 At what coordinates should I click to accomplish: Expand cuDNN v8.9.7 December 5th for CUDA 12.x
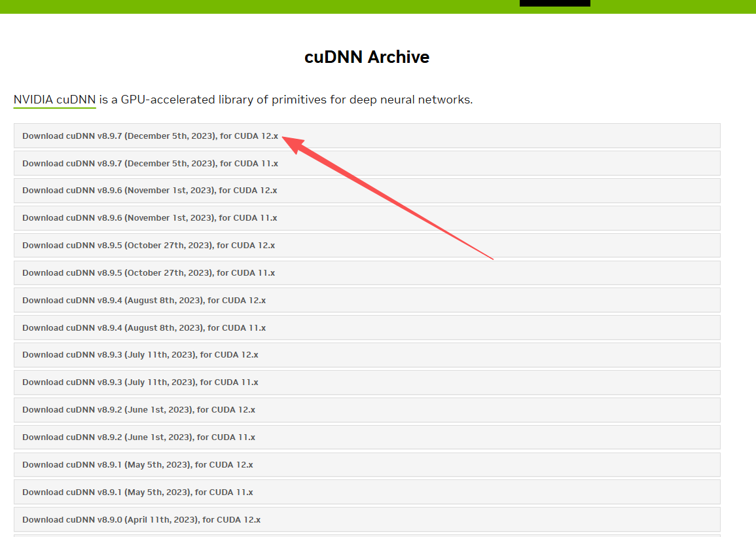coord(367,136)
